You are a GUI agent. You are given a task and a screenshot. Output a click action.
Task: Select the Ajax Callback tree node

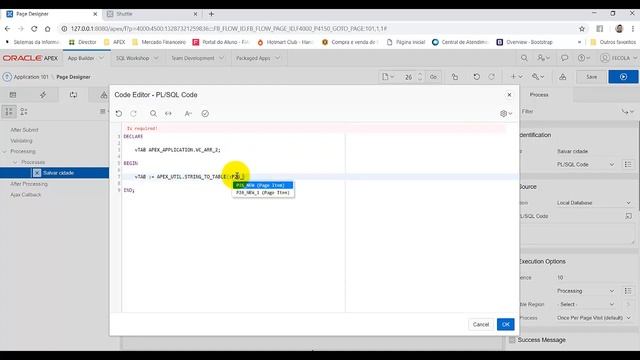point(26,195)
